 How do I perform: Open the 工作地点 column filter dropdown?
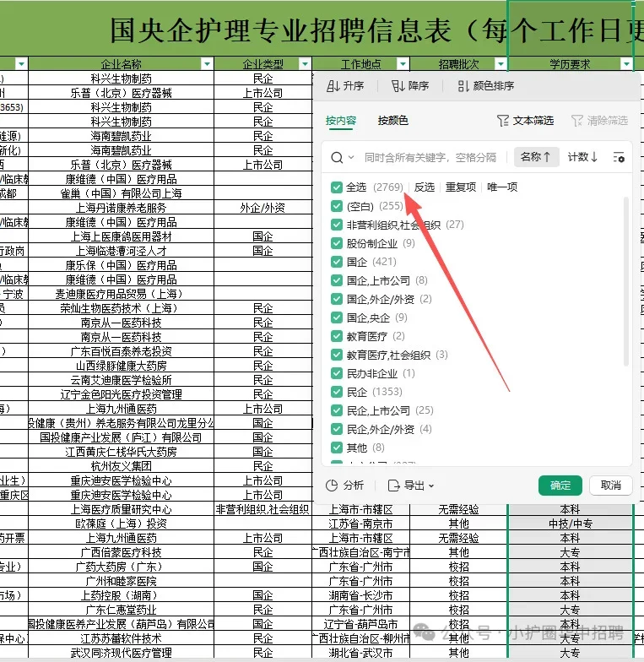point(403,64)
